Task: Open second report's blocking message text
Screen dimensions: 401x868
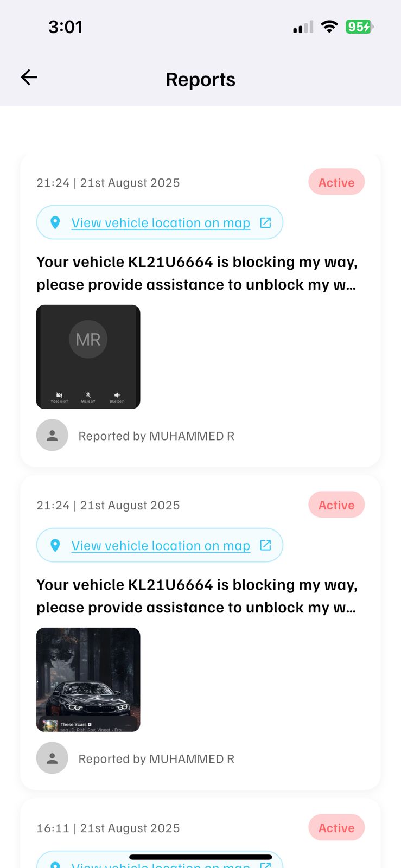Action: 197,596
